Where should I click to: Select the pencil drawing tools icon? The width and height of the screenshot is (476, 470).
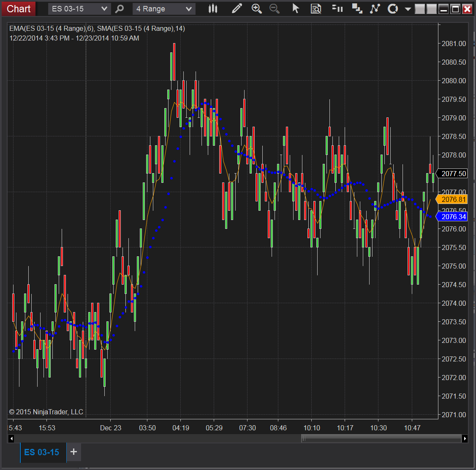coord(237,8)
